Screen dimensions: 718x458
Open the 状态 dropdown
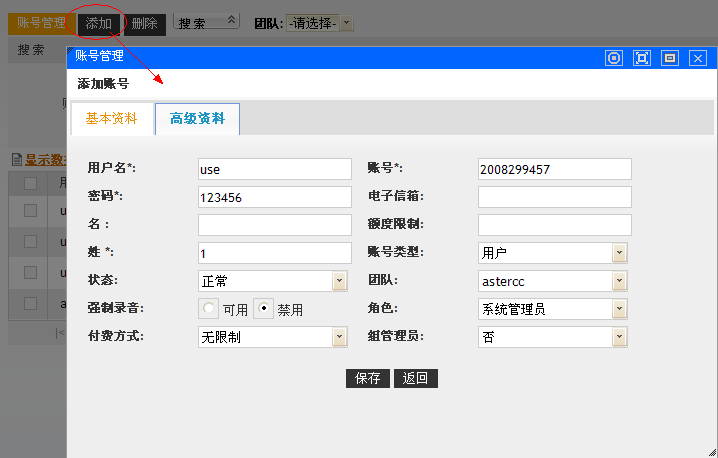point(339,281)
